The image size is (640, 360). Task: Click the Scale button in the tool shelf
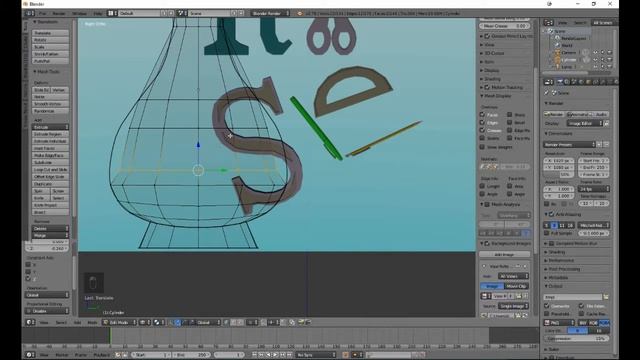[50, 47]
